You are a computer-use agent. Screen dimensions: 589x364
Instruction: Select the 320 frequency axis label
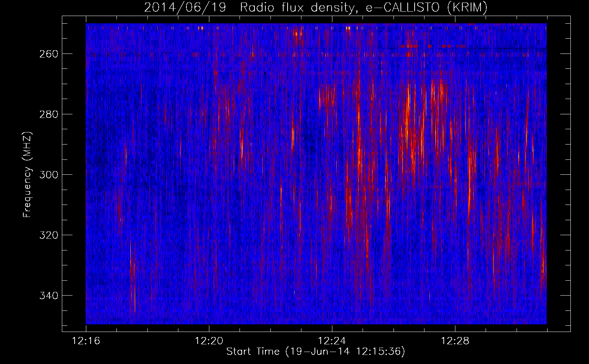click(x=49, y=235)
